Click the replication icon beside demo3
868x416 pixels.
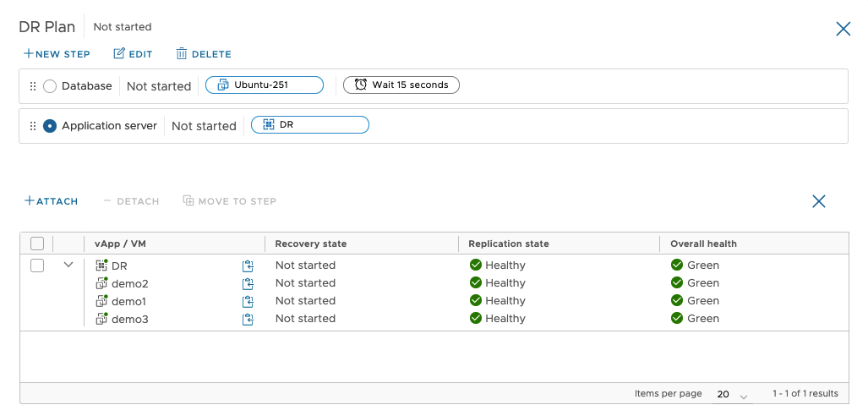point(248,319)
